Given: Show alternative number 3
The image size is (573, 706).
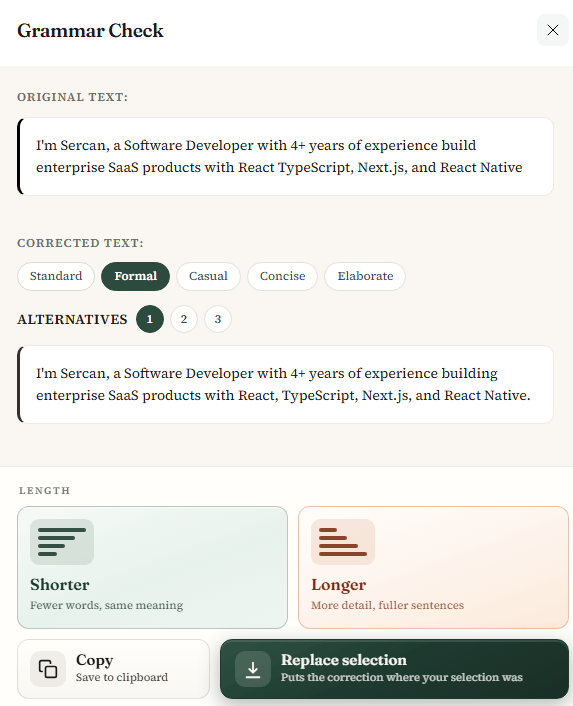Looking at the screenshot, I should (x=218, y=319).
